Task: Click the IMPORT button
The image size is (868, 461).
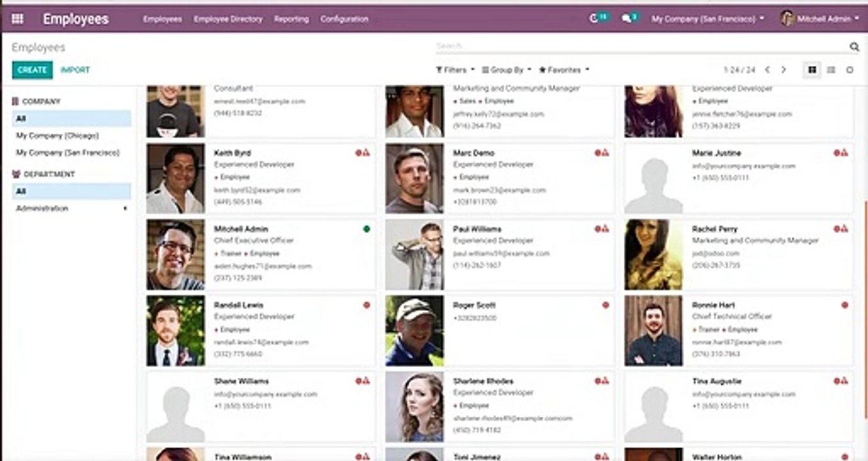Action: pyautogui.click(x=75, y=70)
